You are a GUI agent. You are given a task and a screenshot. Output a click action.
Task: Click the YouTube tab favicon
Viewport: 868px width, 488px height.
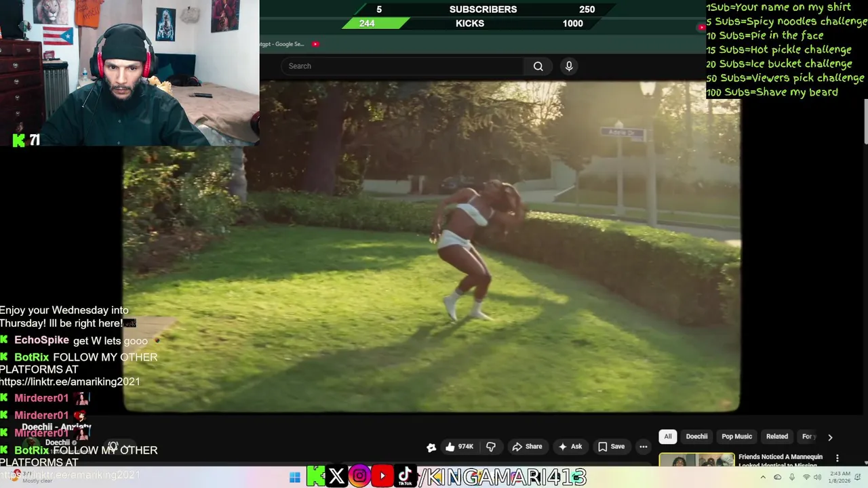point(315,44)
